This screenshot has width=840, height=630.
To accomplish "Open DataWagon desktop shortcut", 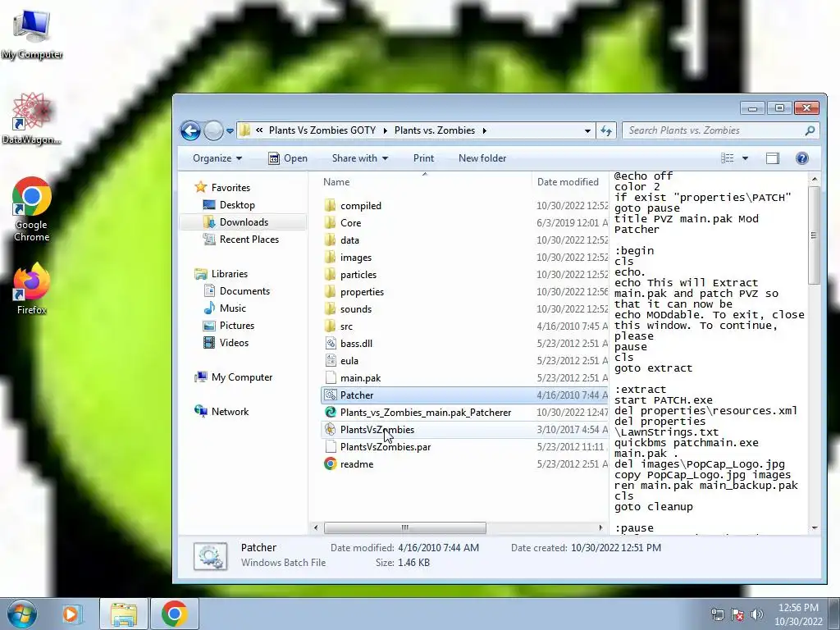I will (32, 118).
